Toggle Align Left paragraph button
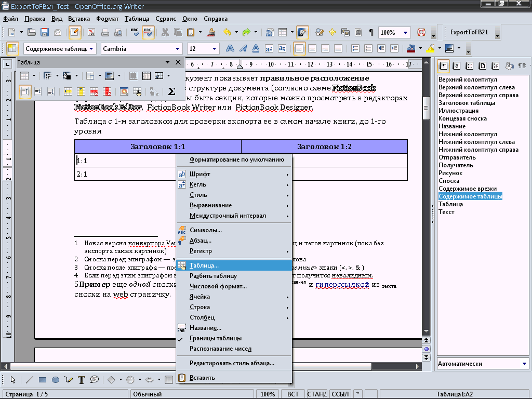The width and height of the screenshot is (532, 399). 299,48
